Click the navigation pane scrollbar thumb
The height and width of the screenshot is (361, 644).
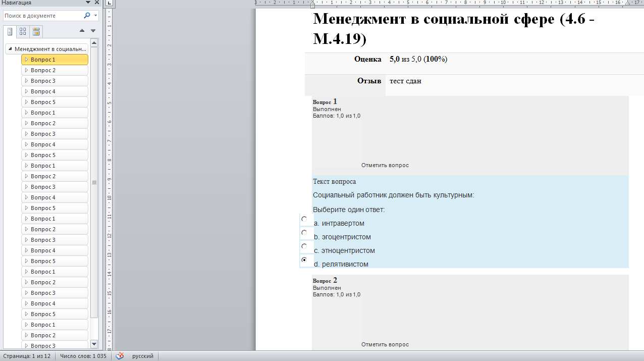tap(94, 182)
